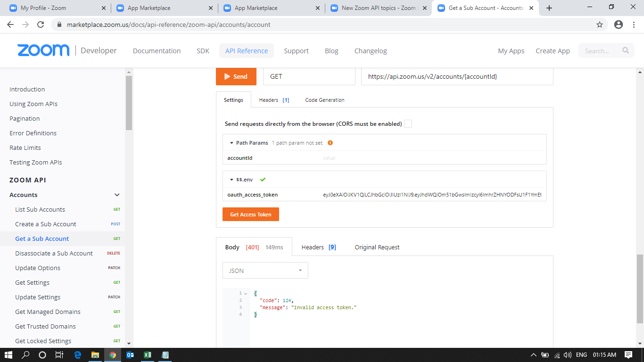
Task: Click the orange path param warning icon
Action: (330, 143)
